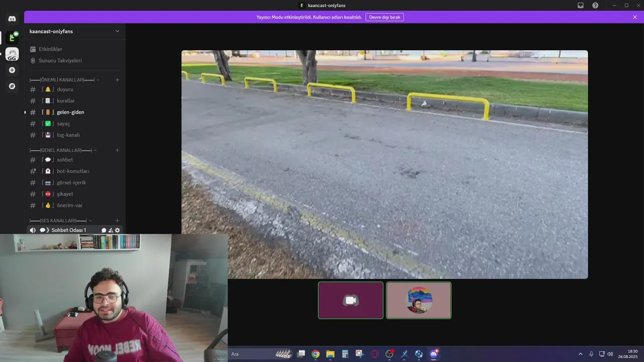Select the green E server icon

click(x=12, y=37)
